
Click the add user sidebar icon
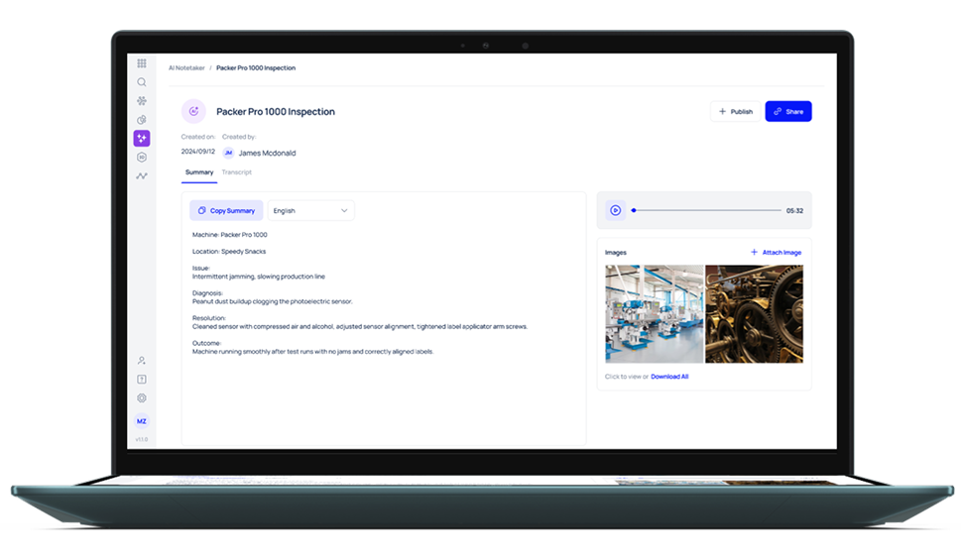click(x=142, y=360)
